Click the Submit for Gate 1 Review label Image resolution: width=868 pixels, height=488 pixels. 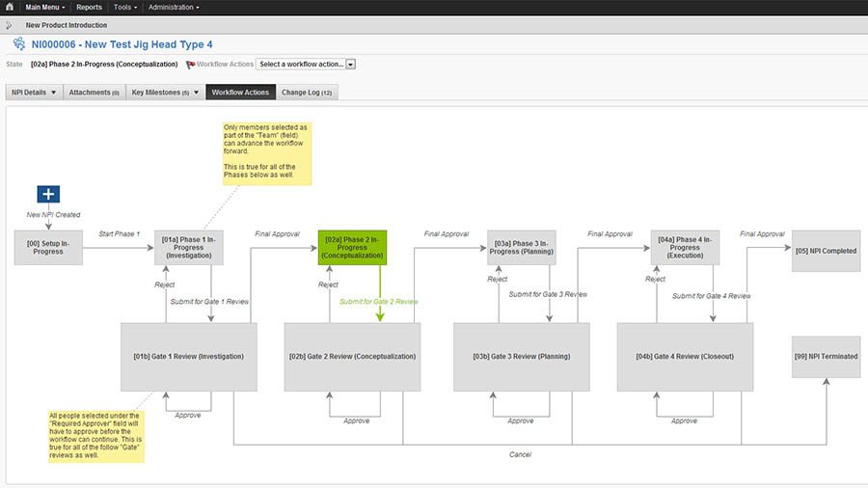pos(209,302)
